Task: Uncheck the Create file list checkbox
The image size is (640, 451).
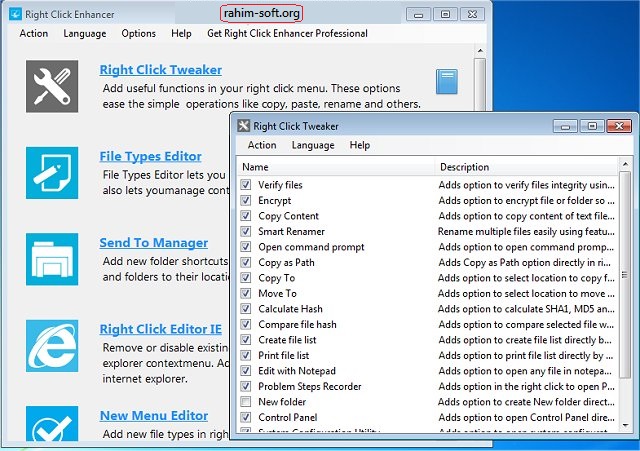Action: coord(245,340)
